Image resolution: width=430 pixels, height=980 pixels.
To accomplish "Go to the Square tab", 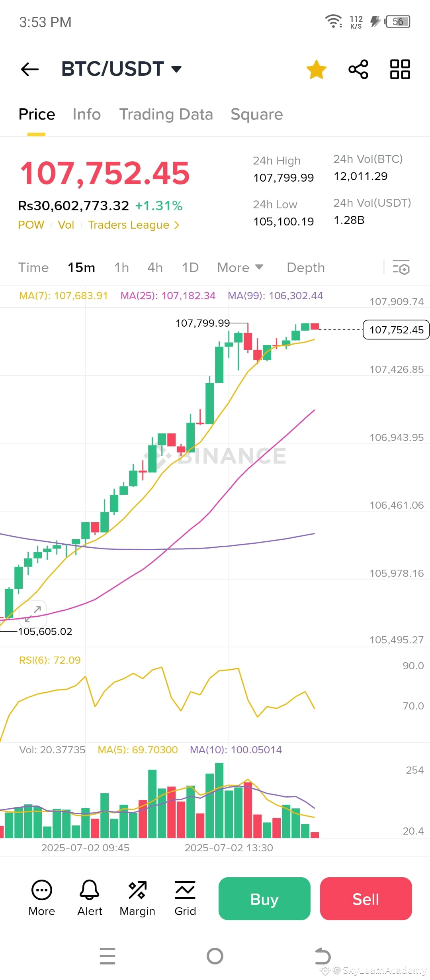I will (257, 114).
